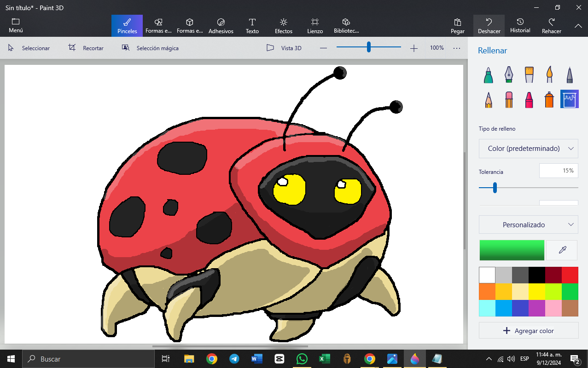588x368 pixels.
Task: Zoom out with the minus button
Action: [323, 48]
